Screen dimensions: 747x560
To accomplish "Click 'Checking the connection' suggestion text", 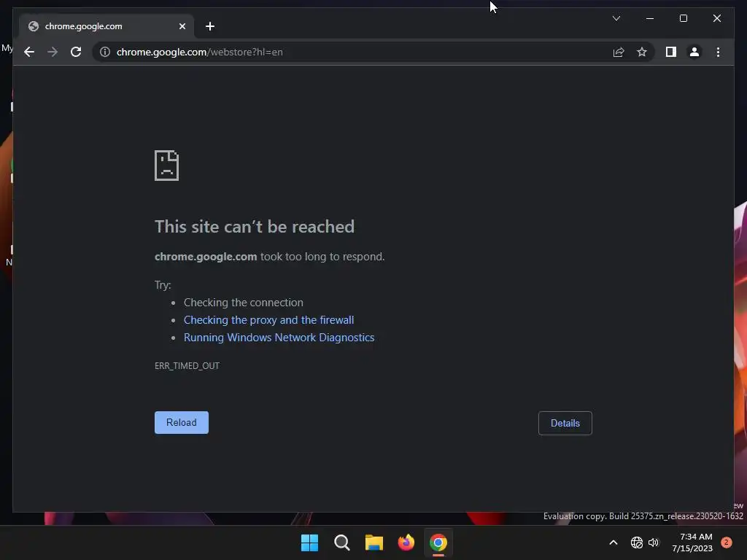I will (244, 303).
